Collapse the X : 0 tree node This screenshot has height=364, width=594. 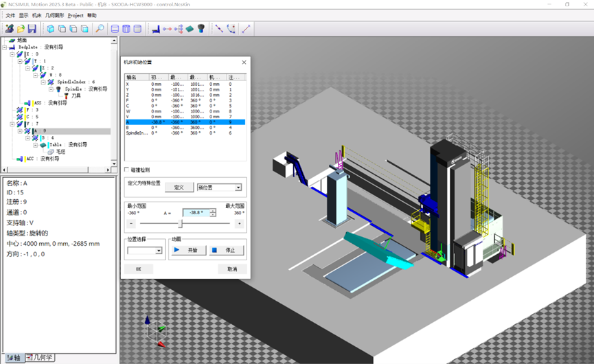(x=12, y=54)
